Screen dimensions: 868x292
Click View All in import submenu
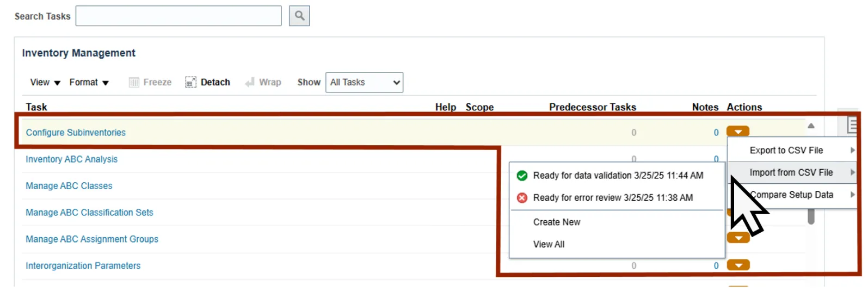(x=549, y=244)
